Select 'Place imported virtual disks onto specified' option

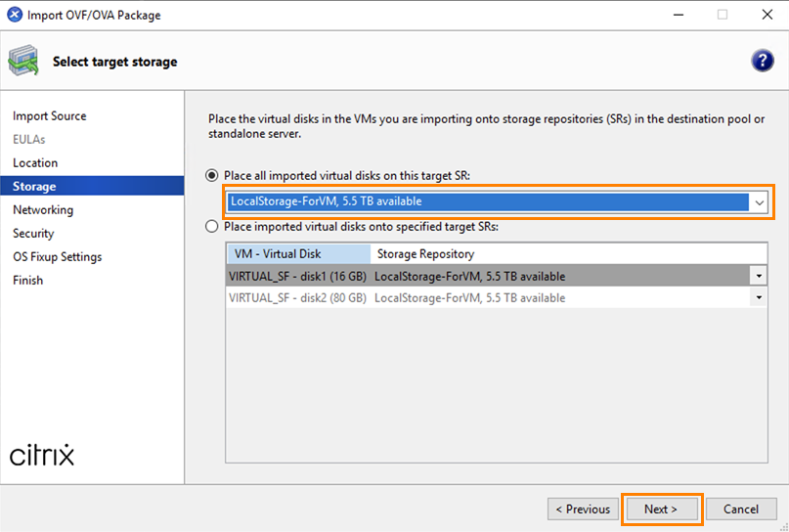212,226
